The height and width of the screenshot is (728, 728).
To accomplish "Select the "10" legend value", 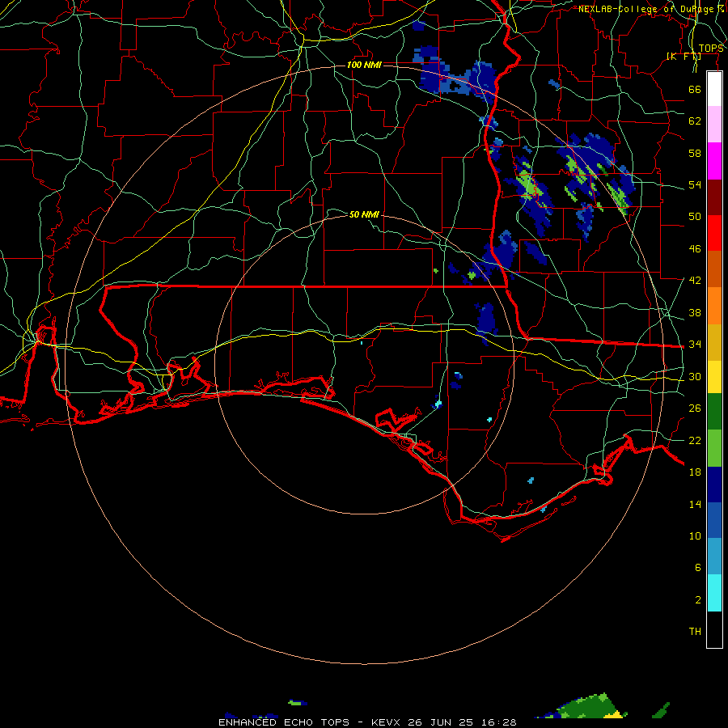I will click(x=695, y=535).
